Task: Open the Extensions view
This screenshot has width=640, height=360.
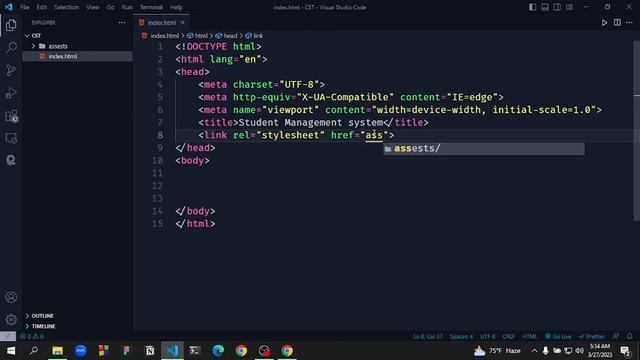Action: [11, 116]
